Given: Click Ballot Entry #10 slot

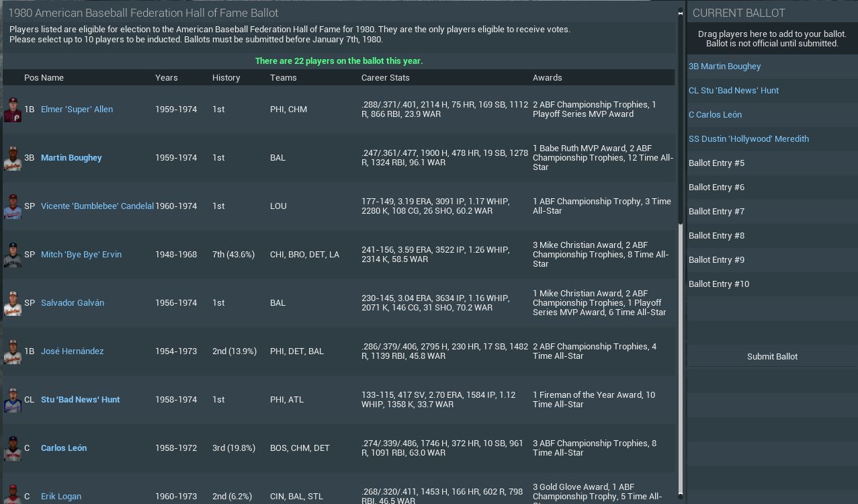Looking at the screenshot, I should 718,284.
